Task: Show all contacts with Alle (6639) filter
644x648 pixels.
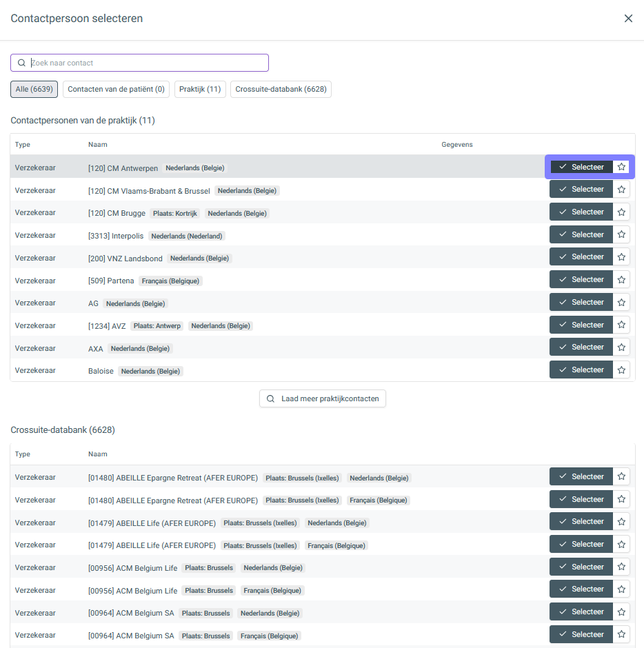Action: coord(34,89)
